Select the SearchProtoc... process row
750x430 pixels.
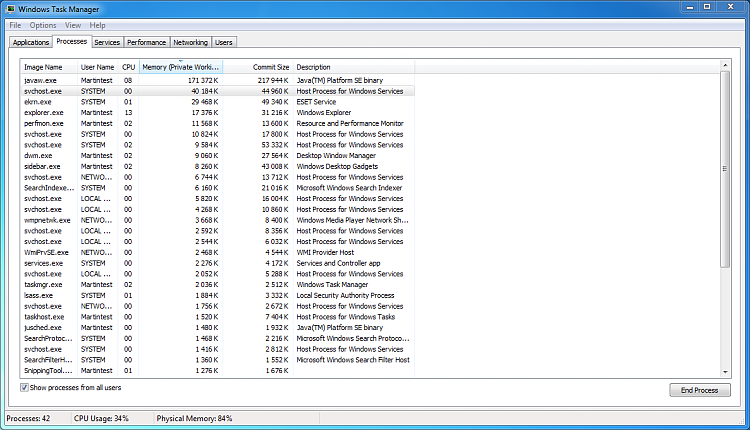coord(218,338)
